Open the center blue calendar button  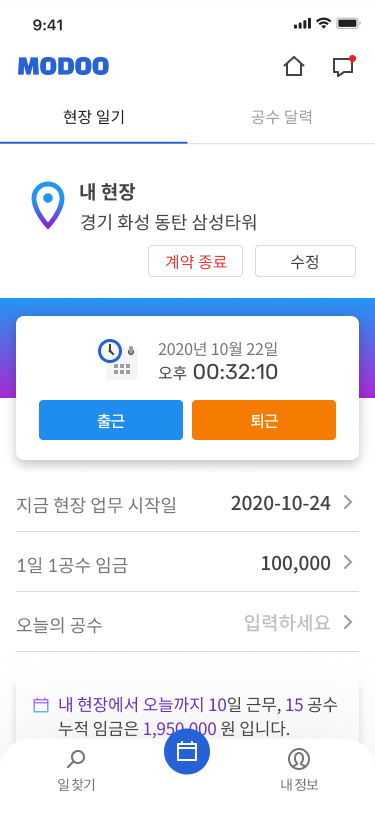[187, 752]
